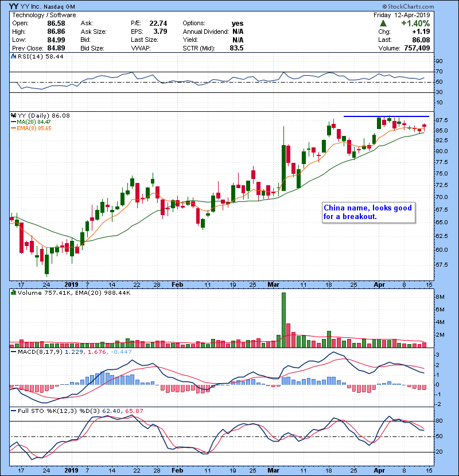Image resolution: width=459 pixels, height=476 pixels.
Task: Click the 'YY (Daily) 86.08' chart label
Action: [44, 115]
